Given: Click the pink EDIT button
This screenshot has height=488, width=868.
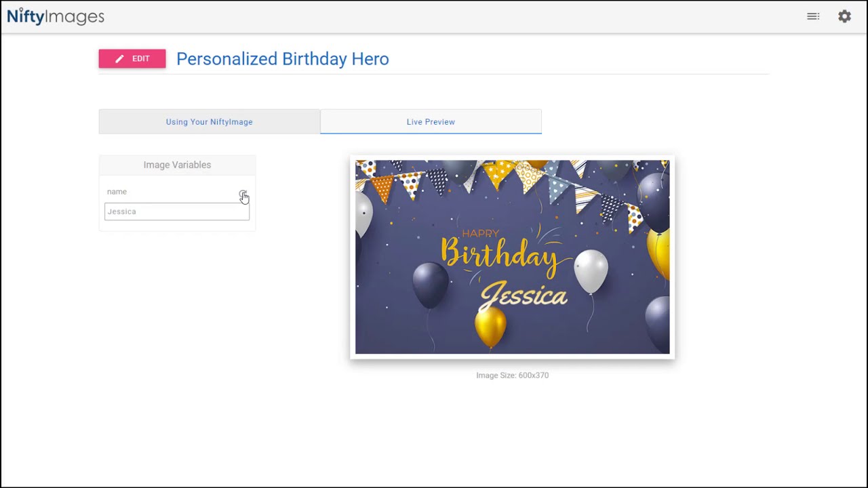Looking at the screenshot, I should [x=132, y=59].
